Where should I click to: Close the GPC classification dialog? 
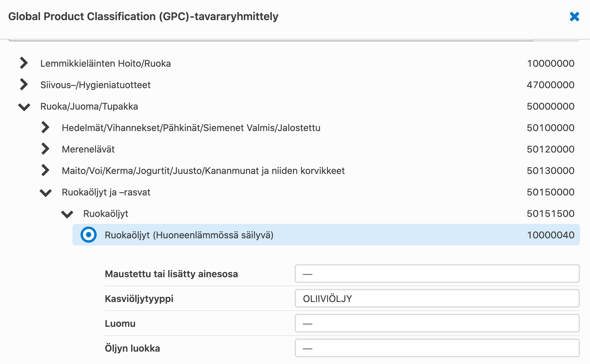click(574, 16)
